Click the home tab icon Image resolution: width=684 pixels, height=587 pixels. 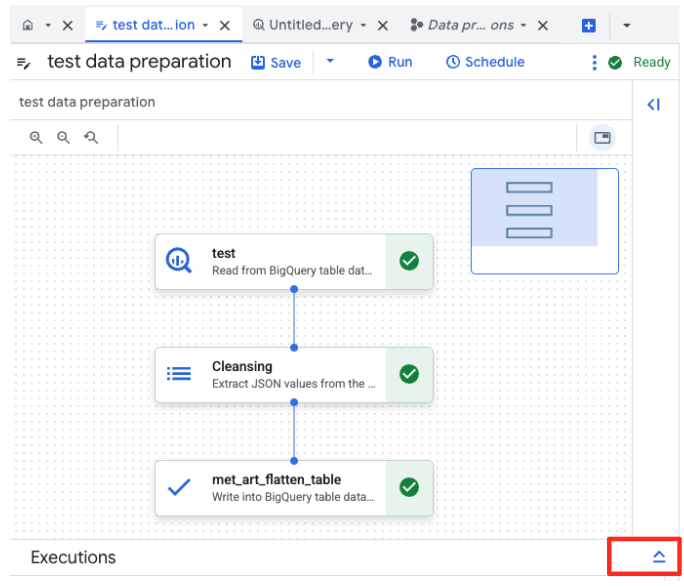(28, 25)
